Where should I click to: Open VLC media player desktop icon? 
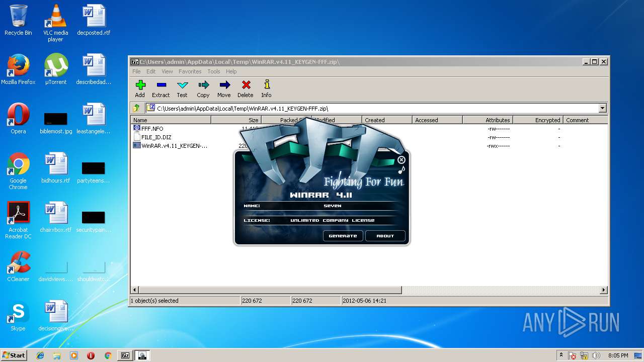click(x=55, y=23)
